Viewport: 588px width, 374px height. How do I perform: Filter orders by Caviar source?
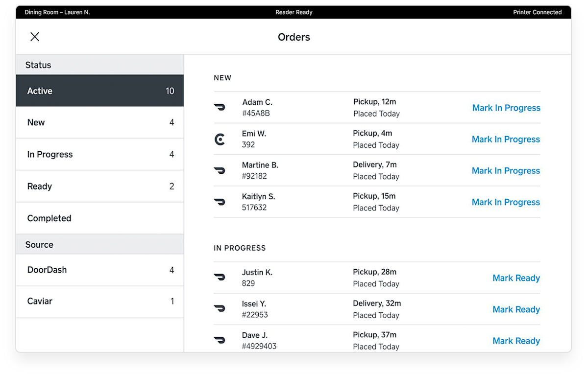[x=100, y=302]
